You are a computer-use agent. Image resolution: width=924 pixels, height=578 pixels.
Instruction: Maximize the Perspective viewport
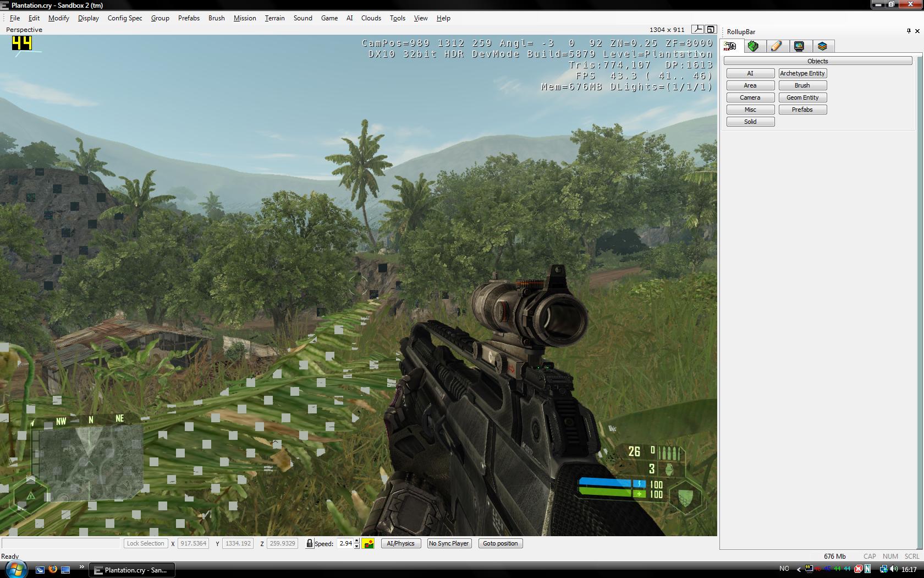pyautogui.click(x=711, y=29)
